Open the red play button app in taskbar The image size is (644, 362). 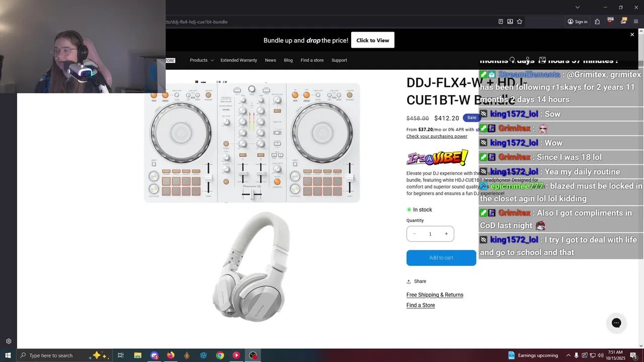pos(236,355)
